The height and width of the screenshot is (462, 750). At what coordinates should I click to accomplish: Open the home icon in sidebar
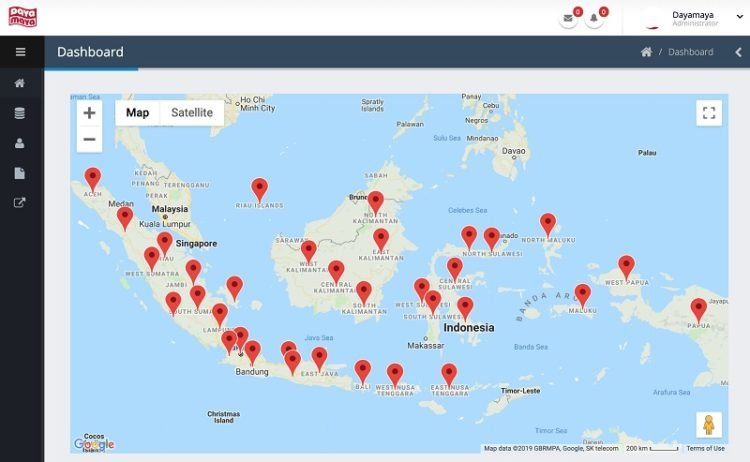(20, 83)
